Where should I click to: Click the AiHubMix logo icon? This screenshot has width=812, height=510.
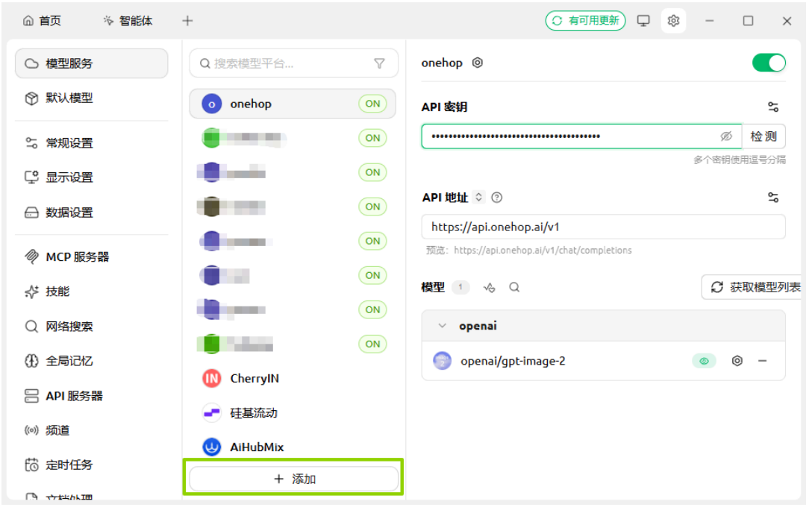212,448
